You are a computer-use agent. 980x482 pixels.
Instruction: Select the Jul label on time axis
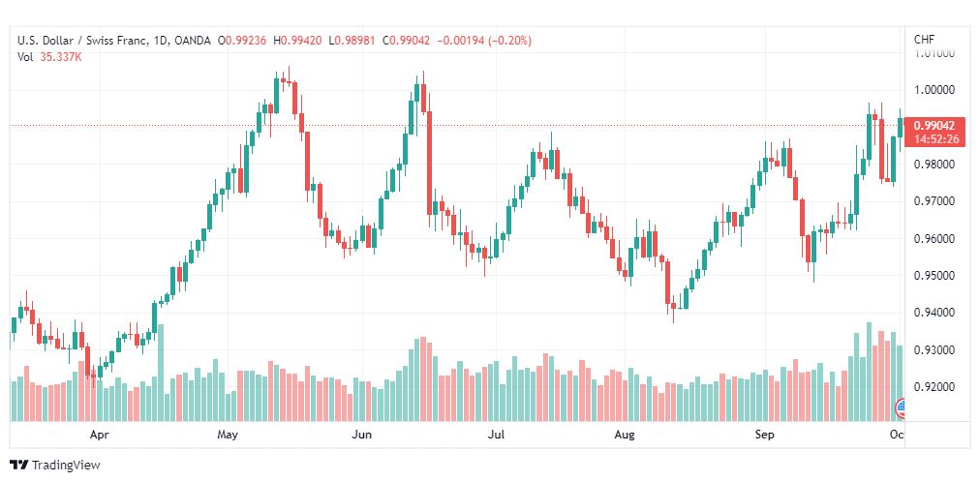pos(495,436)
